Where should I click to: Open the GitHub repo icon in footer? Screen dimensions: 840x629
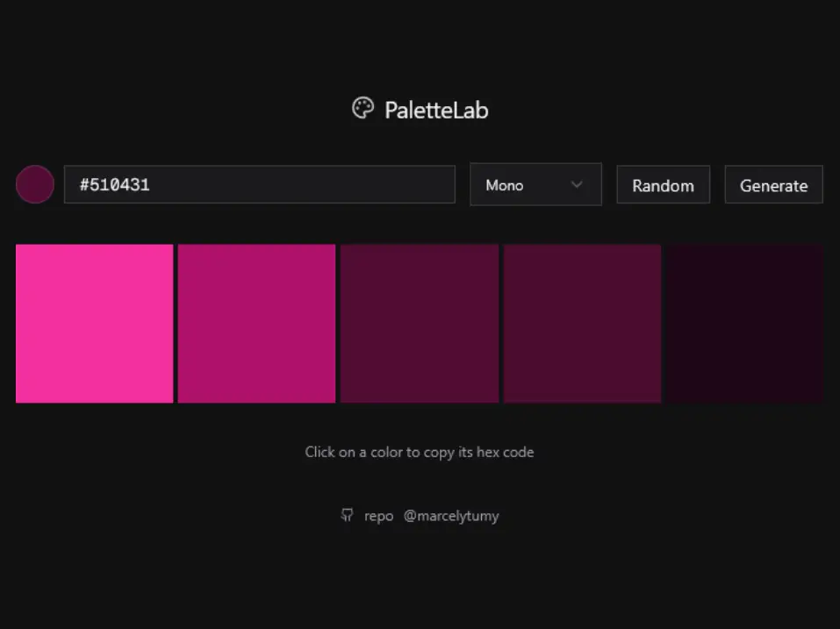347,515
